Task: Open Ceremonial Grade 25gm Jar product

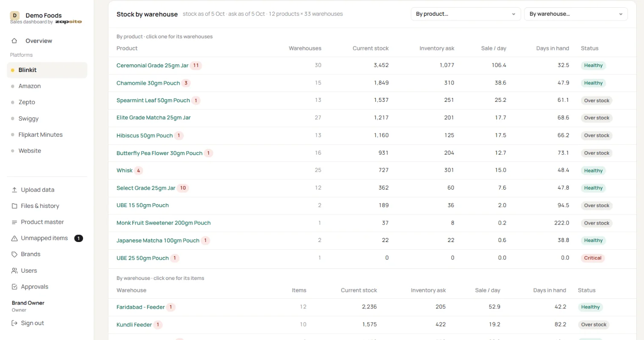Action: (x=152, y=66)
